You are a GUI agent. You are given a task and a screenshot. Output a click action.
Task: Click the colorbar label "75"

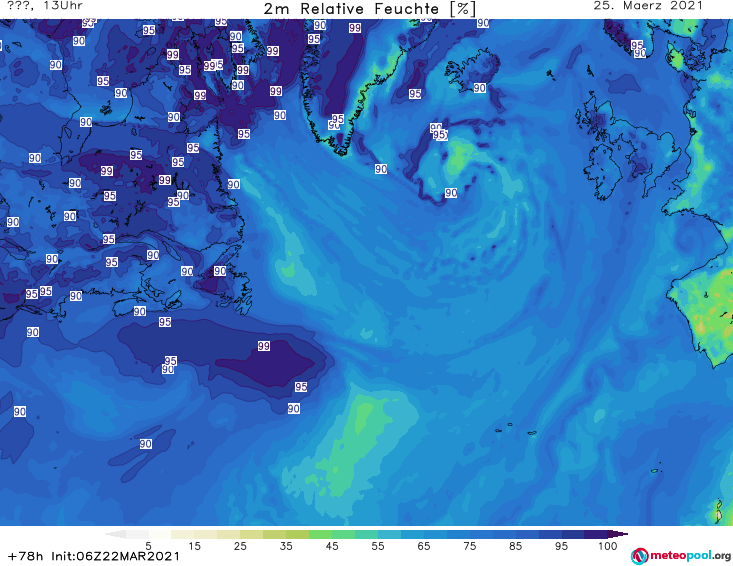point(469,545)
